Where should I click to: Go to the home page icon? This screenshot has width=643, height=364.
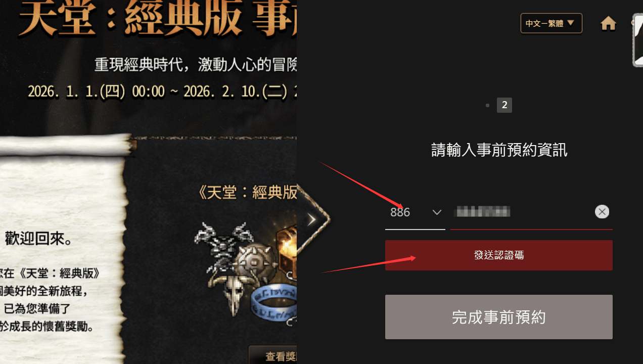(608, 23)
